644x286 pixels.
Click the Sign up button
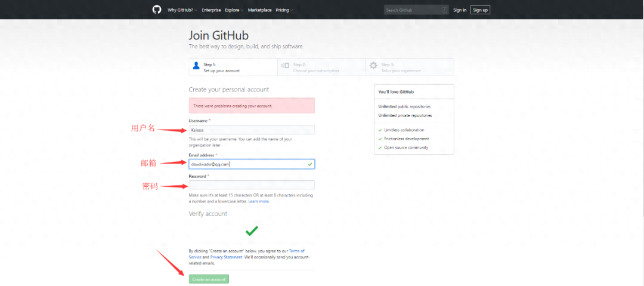point(480,10)
